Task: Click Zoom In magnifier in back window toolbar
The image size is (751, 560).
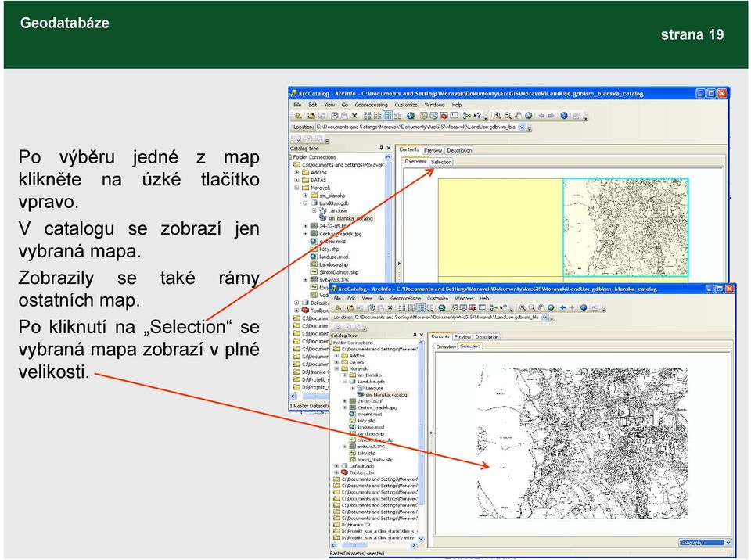Action: 498,116
